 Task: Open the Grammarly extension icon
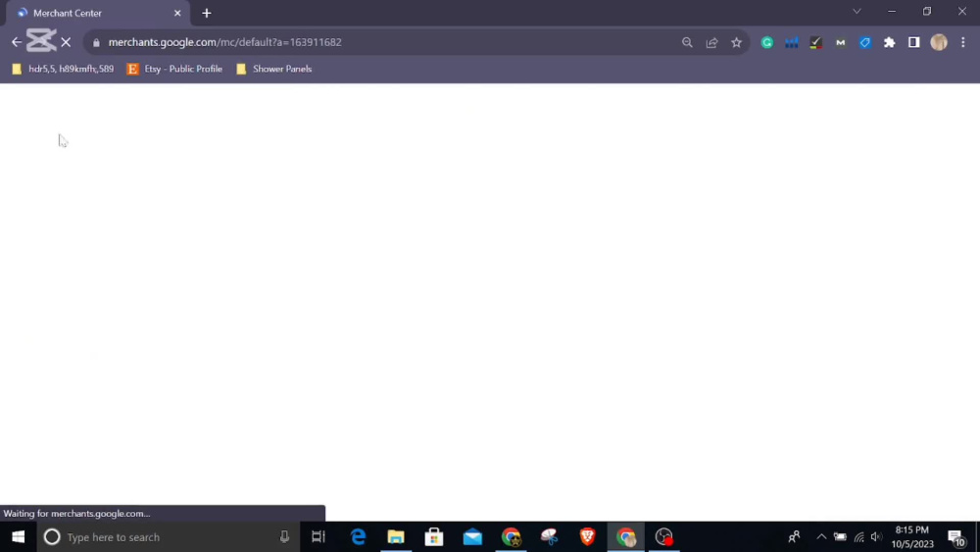pyautogui.click(x=767, y=42)
